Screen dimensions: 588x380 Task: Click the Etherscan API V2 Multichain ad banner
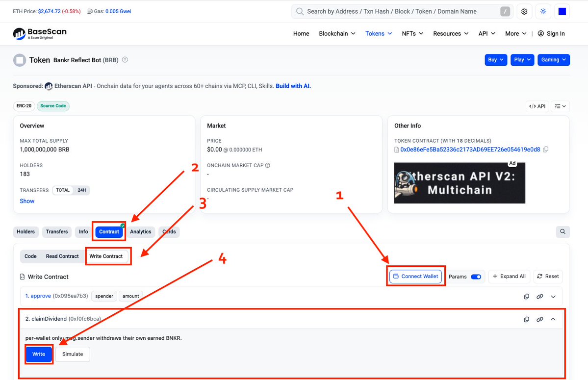pyautogui.click(x=460, y=183)
